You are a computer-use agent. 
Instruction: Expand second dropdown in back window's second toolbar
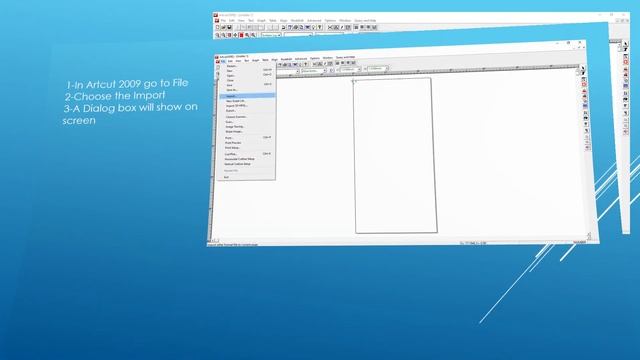click(x=310, y=36)
